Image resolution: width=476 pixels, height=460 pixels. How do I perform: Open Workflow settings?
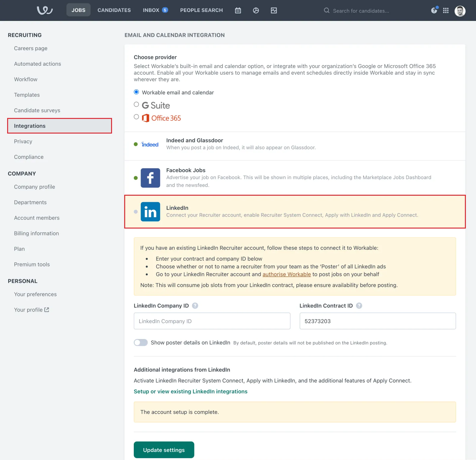coord(26,79)
